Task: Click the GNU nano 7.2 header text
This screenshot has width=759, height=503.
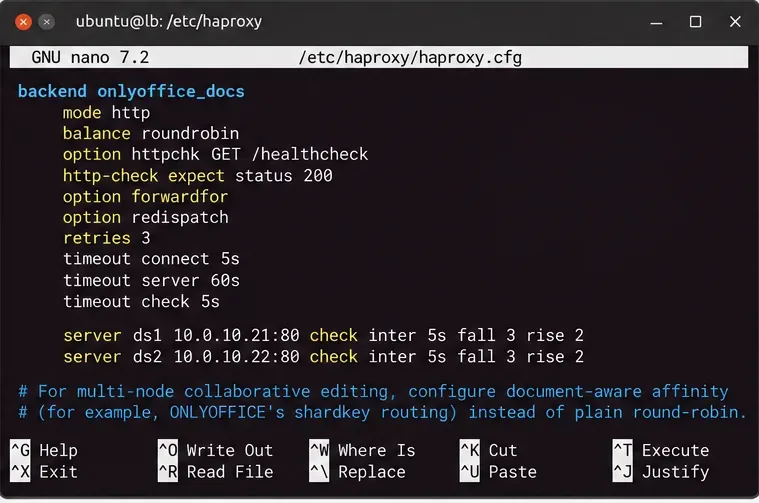Action: (90, 57)
